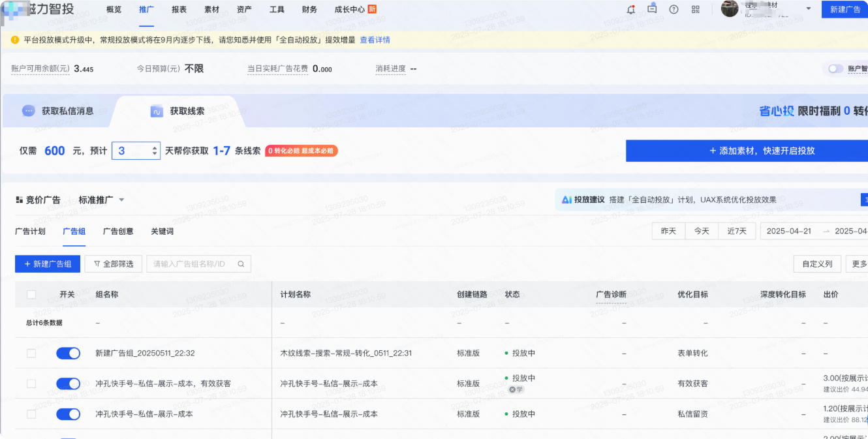This screenshot has width=868, height=439.
Task: Toggle switch for 新建广告组_20250511_22:32
Action: (x=68, y=353)
